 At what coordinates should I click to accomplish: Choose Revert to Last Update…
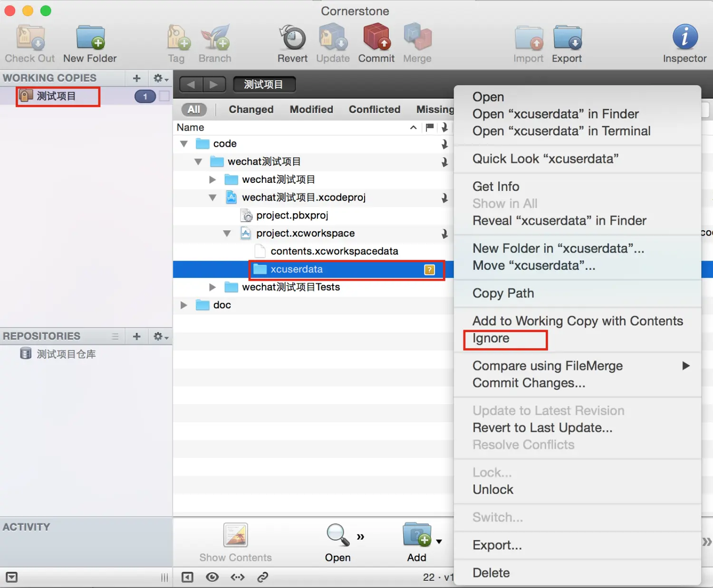(577, 427)
